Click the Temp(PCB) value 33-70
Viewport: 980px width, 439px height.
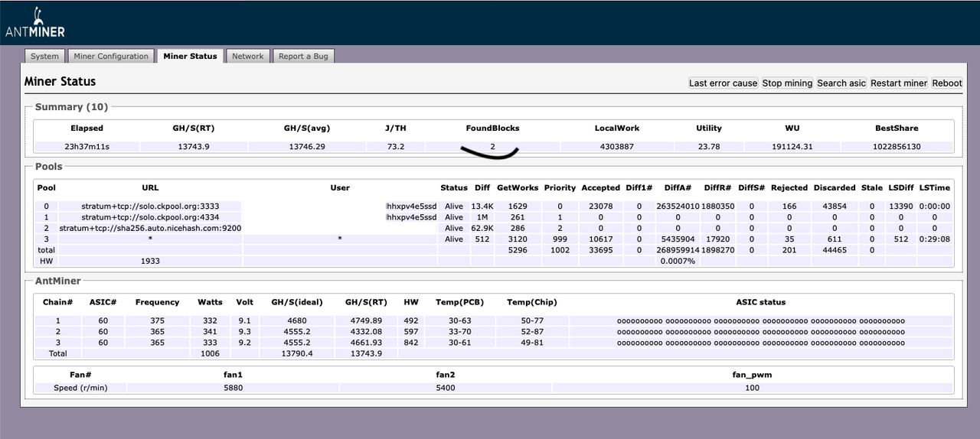coord(459,332)
